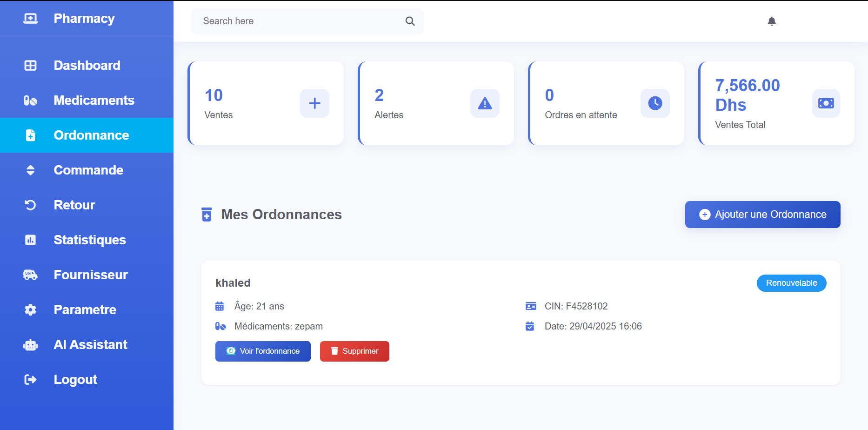
Task: Log out using Logout item
Action: pyautogui.click(x=75, y=380)
